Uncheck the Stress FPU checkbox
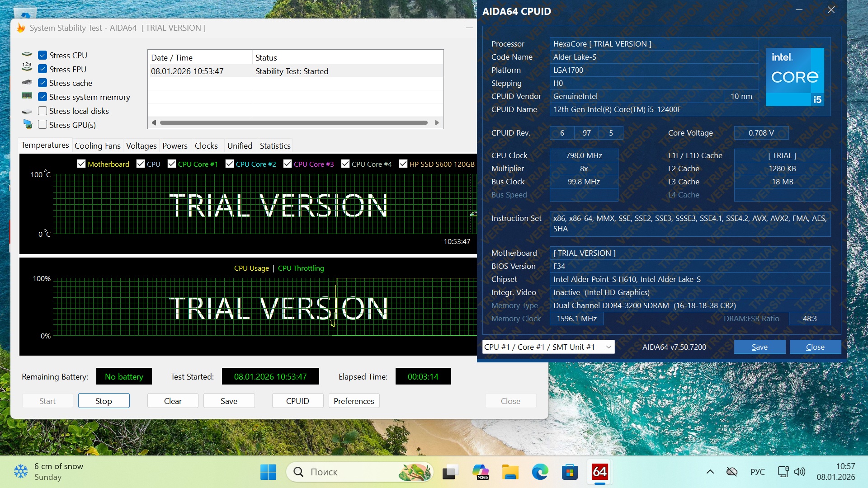 [42, 69]
